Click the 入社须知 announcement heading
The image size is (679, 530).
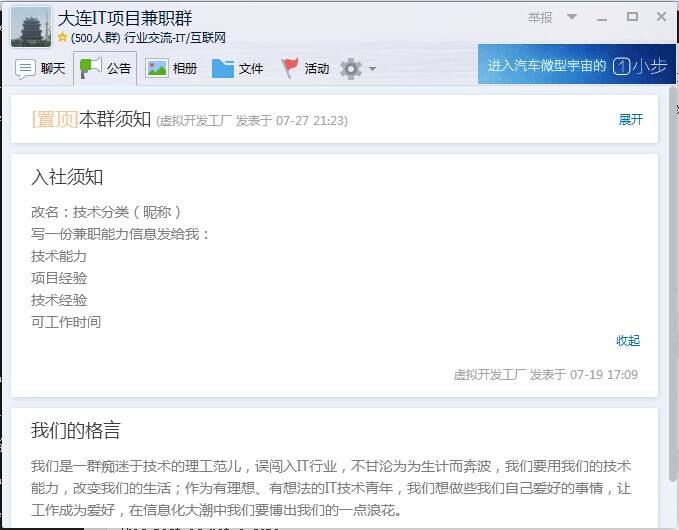[67, 177]
